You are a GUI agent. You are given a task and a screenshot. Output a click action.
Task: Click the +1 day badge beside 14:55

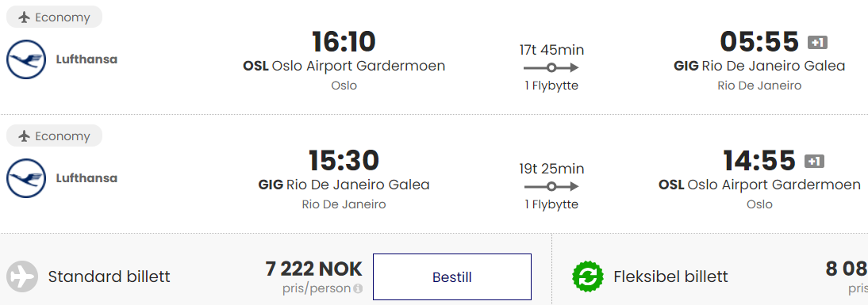(814, 162)
